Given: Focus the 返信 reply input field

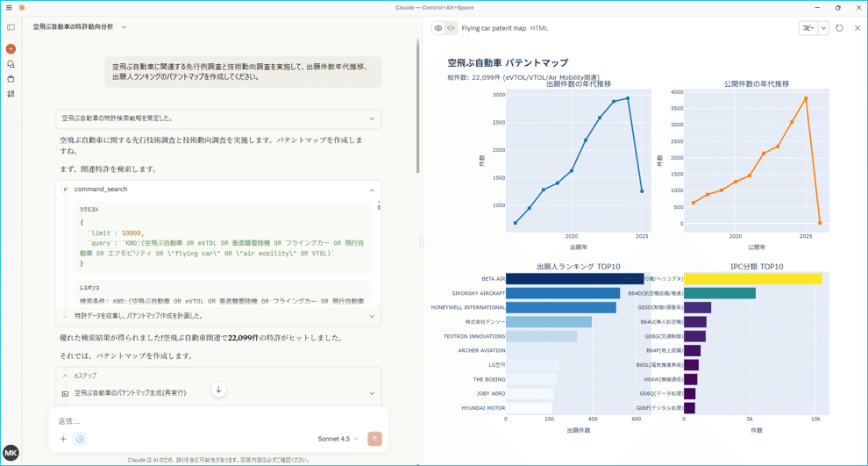Looking at the screenshot, I should (x=218, y=421).
